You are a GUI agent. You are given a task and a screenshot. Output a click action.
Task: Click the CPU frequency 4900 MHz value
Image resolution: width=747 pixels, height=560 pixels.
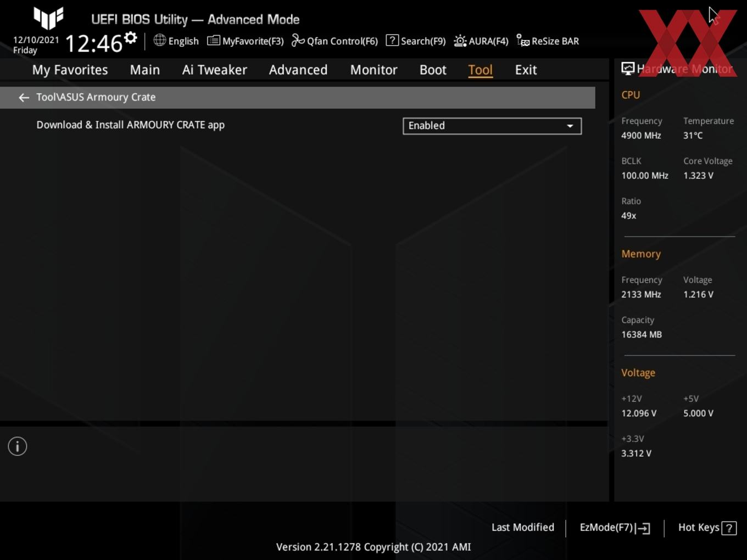tap(641, 136)
